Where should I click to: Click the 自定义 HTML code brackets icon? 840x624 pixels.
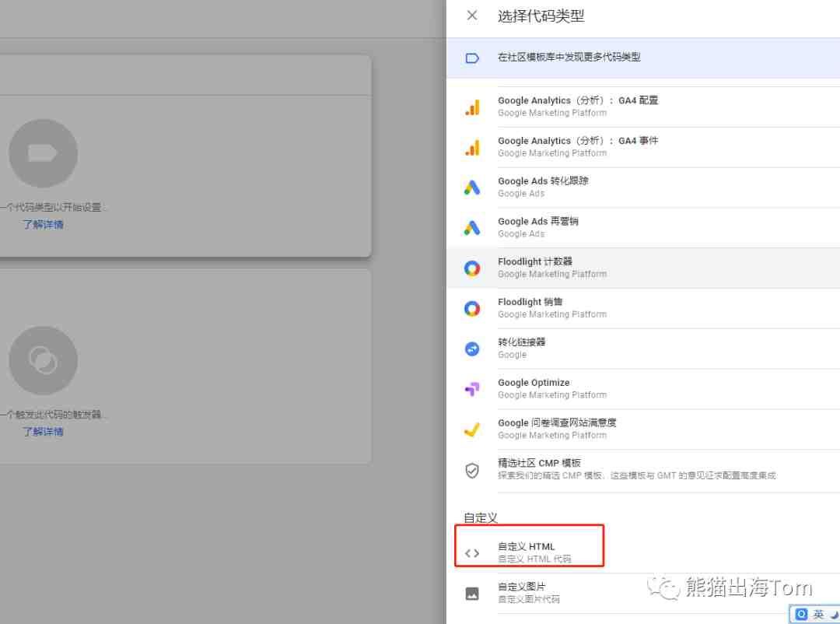click(x=472, y=553)
